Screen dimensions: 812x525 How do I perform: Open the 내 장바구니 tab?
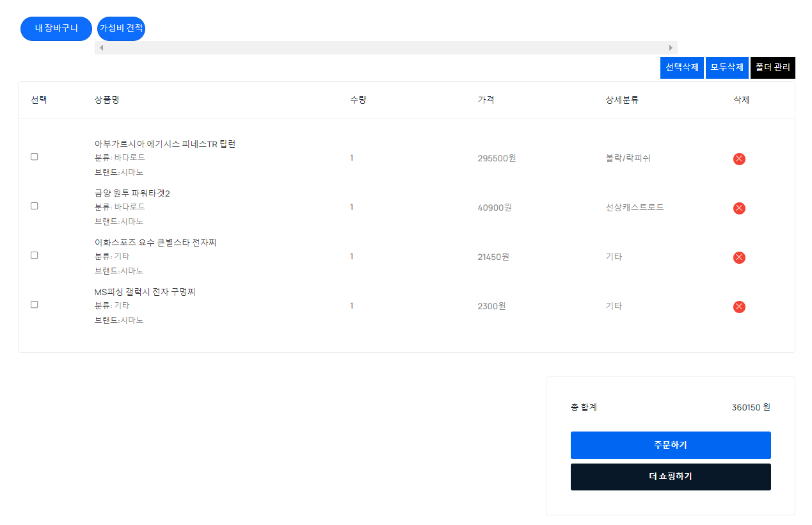[x=56, y=28]
